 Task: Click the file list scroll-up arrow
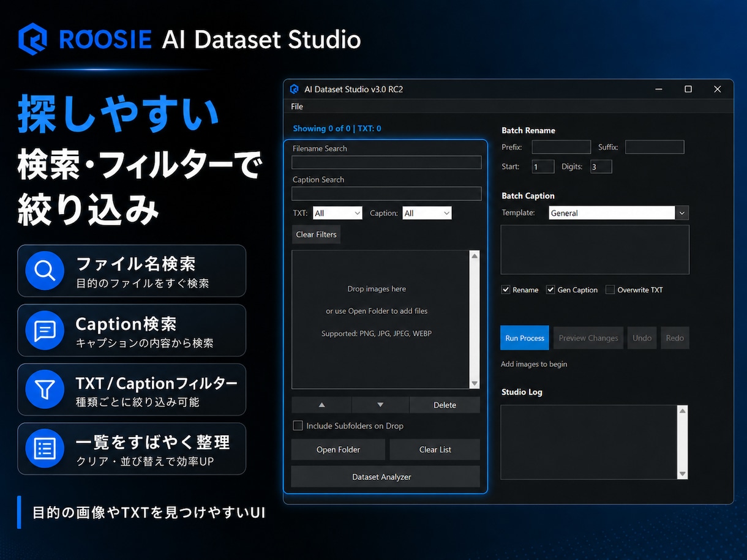475,256
